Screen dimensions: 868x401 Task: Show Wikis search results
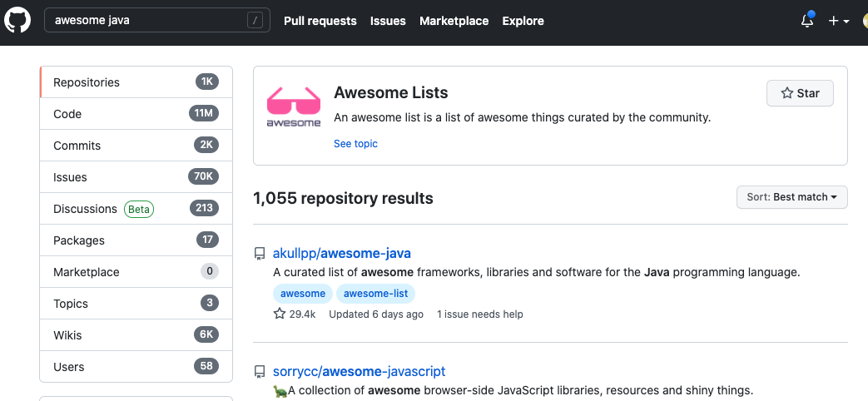point(136,334)
